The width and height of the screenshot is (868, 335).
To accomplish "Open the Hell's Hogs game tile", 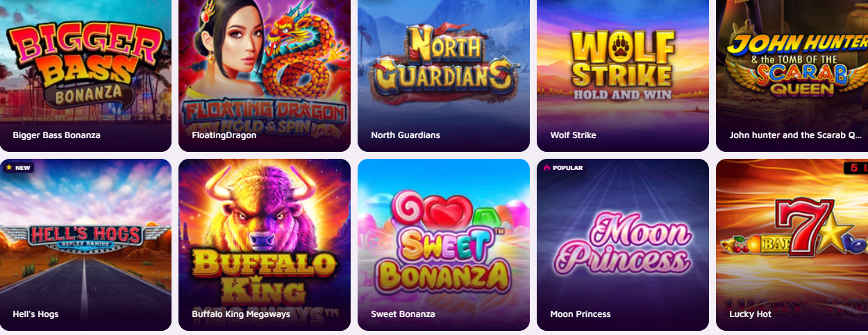I will coord(85,245).
